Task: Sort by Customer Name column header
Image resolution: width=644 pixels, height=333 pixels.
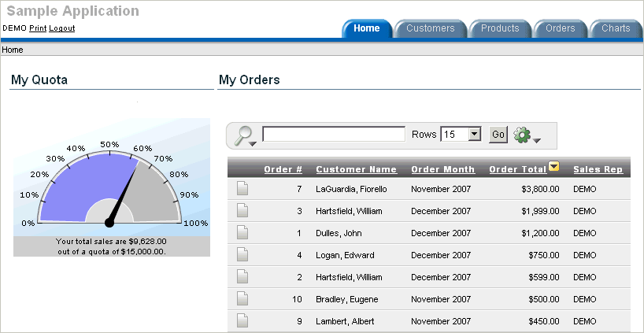Action: click(x=356, y=169)
